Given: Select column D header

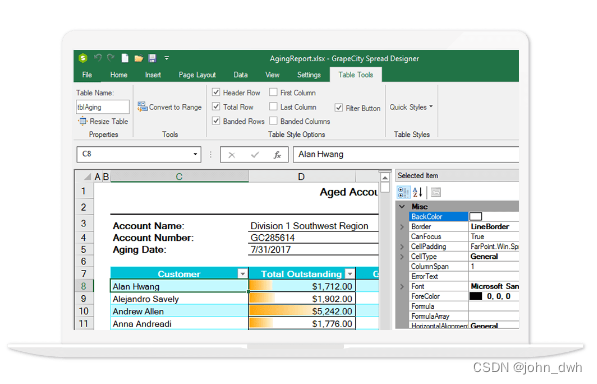Looking at the screenshot, I should tap(302, 177).
